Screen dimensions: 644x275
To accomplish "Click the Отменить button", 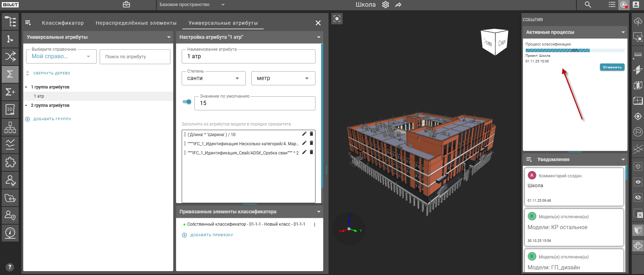I will pyautogui.click(x=612, y=67).
